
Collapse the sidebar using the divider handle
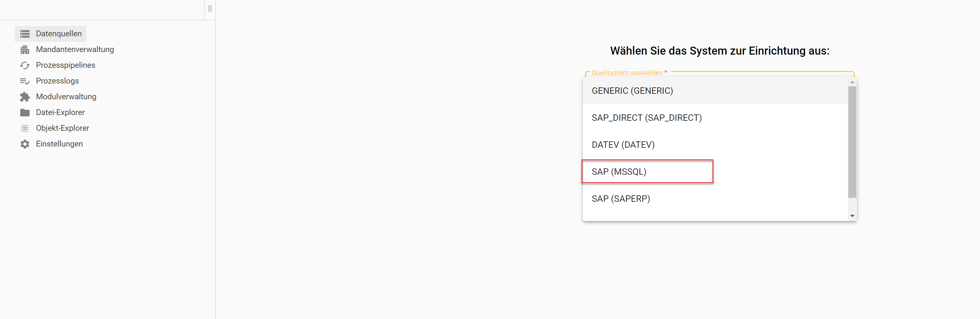[x=210, y=9]
